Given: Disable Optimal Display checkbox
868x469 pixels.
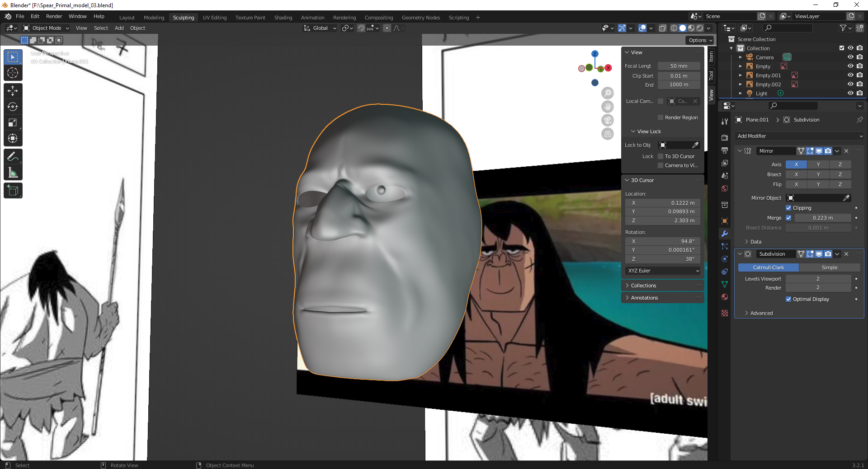Looking at the screenshot, I should 788,299.
